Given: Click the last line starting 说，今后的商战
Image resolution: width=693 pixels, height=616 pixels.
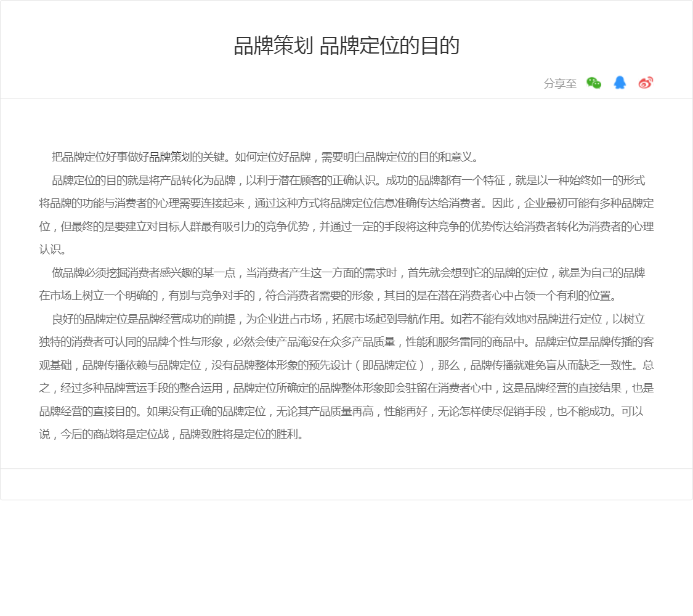Looking at the screenshot, I should 172,434.
